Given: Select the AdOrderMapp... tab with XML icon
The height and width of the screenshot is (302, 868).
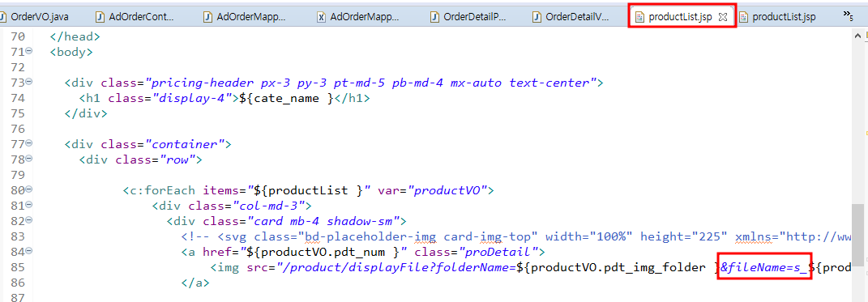Looking at the screenshot, I should click(357, 16).
